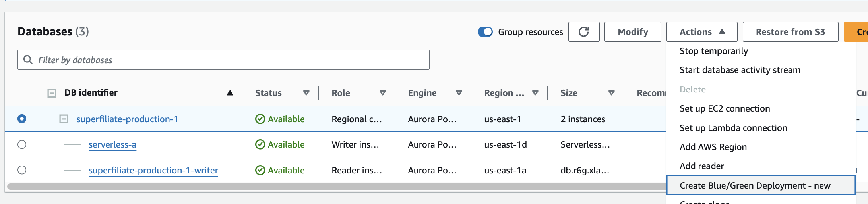Click the Available status icon for superfiliate-production-1

260,119
